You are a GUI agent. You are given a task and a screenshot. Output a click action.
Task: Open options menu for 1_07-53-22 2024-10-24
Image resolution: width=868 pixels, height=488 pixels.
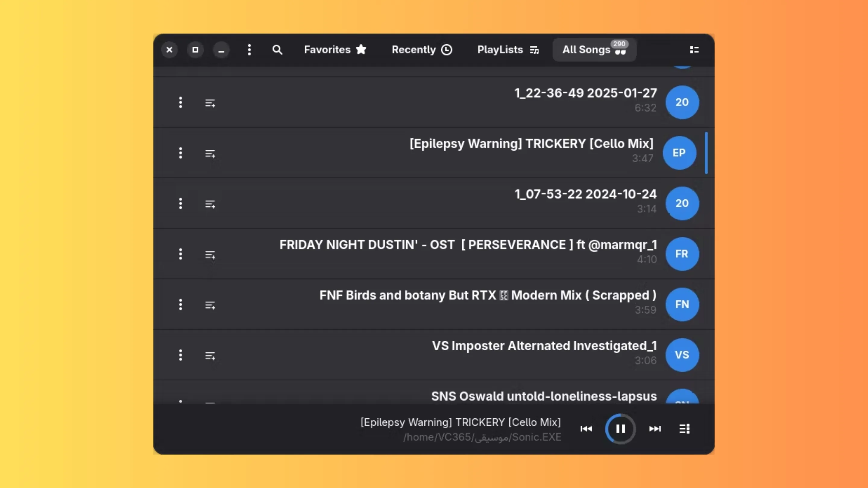(x=181, y=203)
